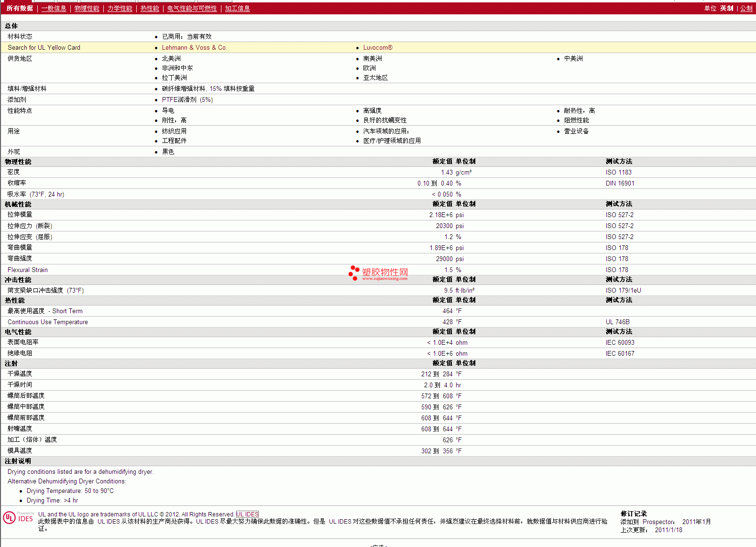Click the 医疗/护理领域的应用 use entry
This screenshot has width=756, height=547.
pyautogui.click(x=392, y=141)
